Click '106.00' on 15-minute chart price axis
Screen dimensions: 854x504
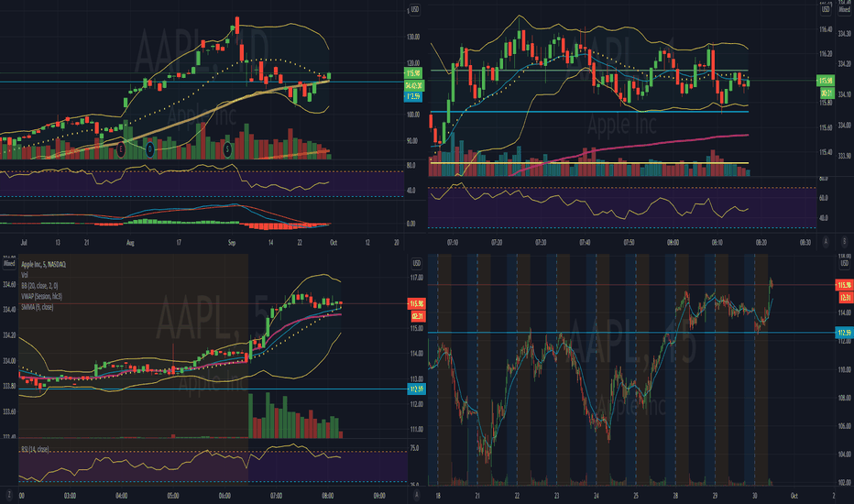pos(845,426)
